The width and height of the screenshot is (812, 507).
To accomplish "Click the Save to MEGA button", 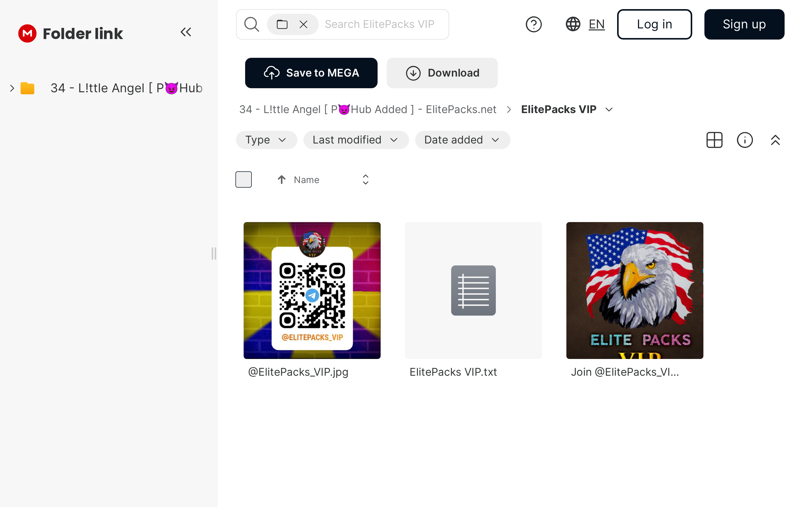I will pyautogui.click(x=311, y=73).
